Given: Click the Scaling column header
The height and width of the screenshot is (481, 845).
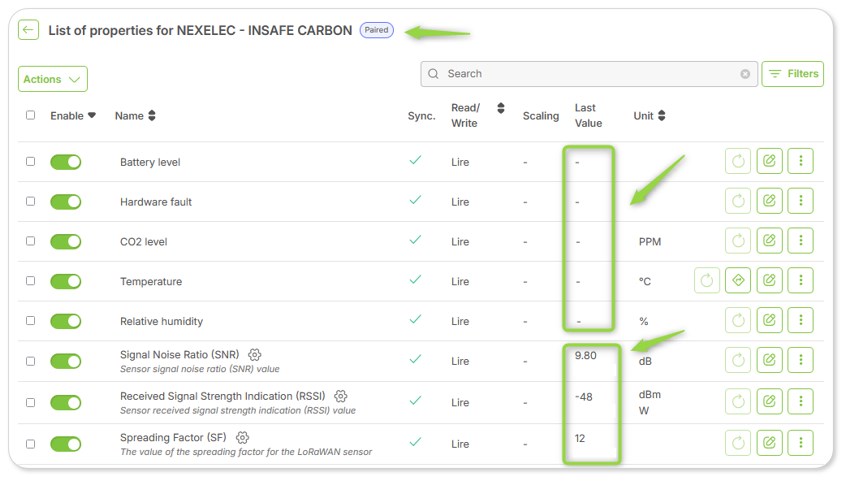Looking at the screenshot, I should tap(541, 116).
